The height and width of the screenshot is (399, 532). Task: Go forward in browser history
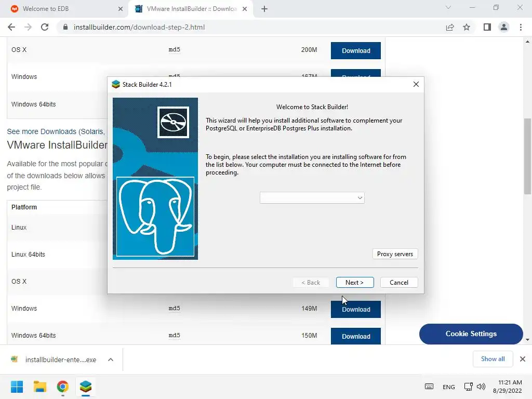click(28, 27)
